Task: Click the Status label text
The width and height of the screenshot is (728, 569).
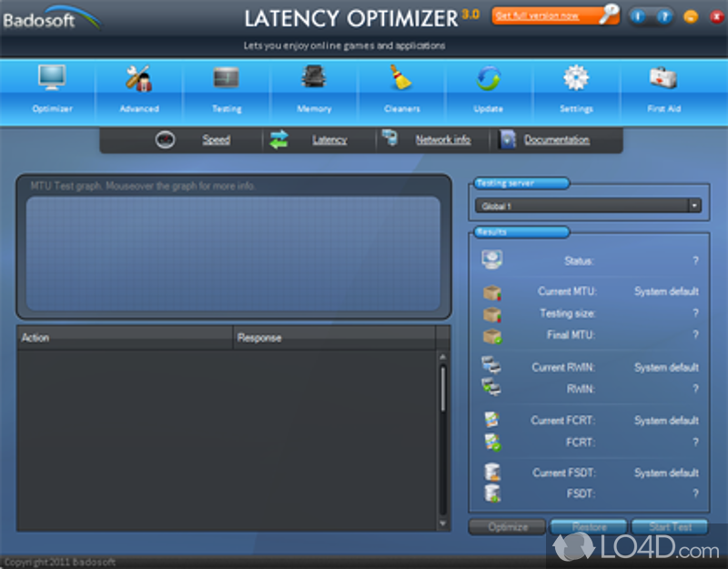Action: [x=579, y=261]
